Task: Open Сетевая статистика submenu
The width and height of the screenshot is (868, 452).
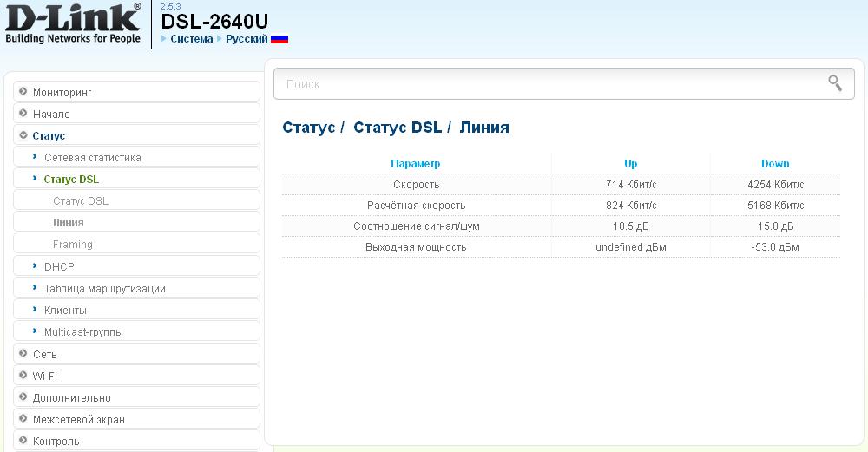Action: pyautogui.click(x=136, y=157)
